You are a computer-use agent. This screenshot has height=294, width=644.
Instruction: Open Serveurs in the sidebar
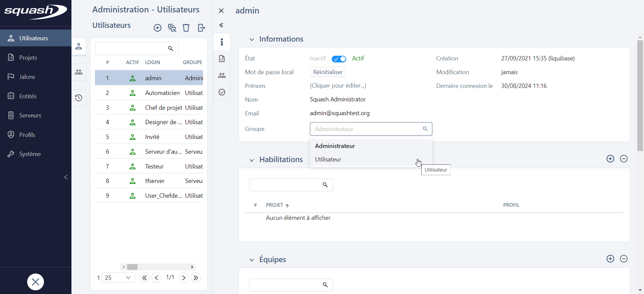coord(36,115)
